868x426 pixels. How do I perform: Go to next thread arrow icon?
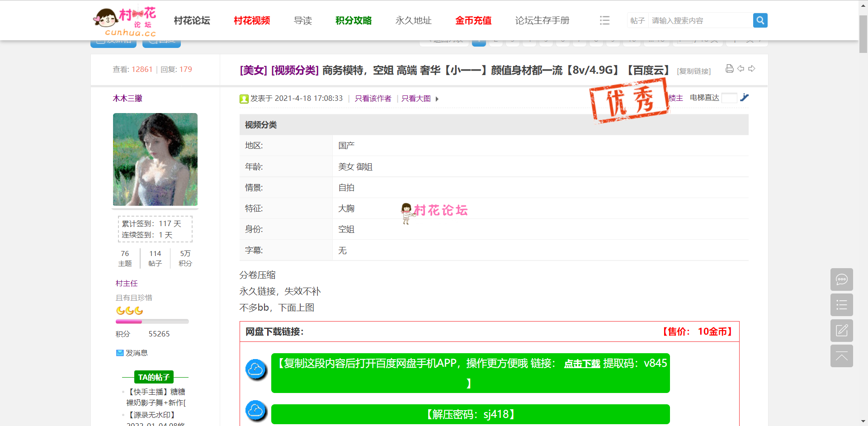(x=752, y=69)
